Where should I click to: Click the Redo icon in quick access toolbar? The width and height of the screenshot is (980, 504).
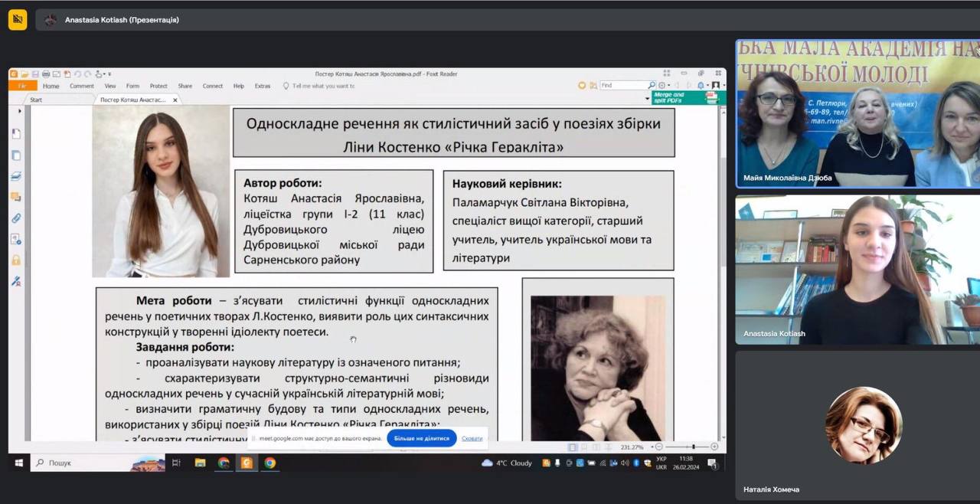pos(87,74)
